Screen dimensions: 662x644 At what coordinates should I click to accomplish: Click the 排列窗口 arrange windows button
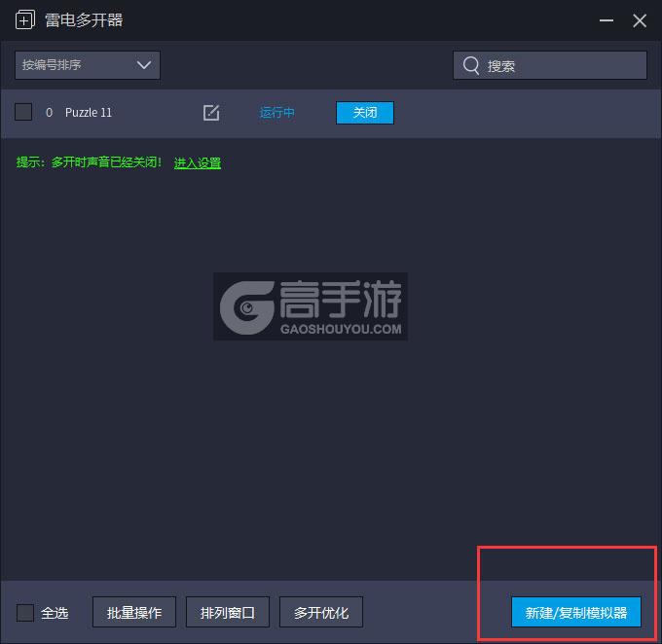pyautogui.click(x=228, y=612)
